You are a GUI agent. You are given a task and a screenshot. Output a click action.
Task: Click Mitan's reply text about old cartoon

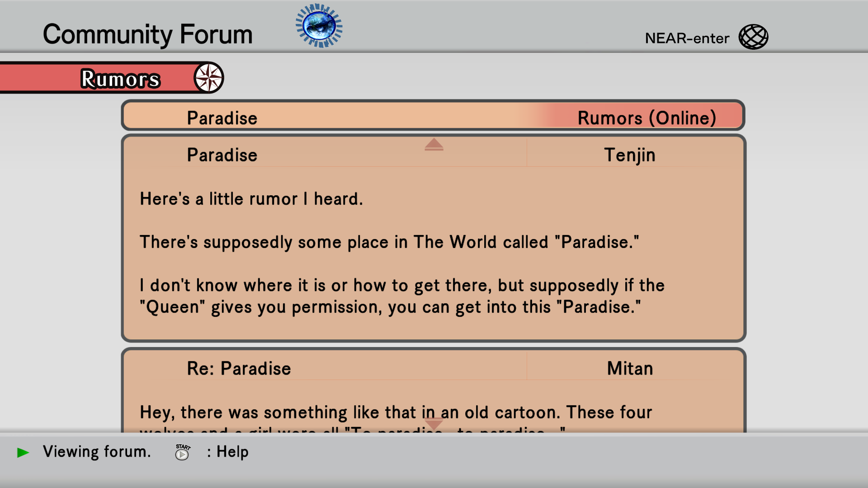[x=396, y=412]
